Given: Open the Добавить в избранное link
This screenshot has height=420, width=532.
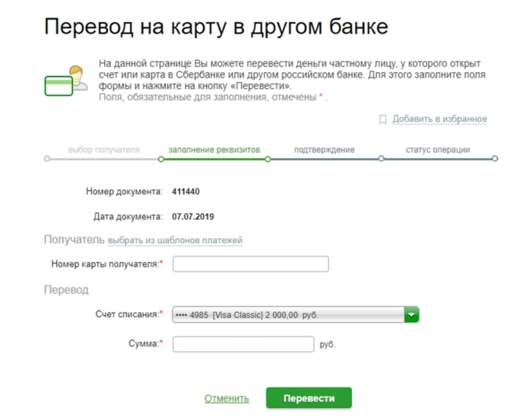Looking at the screenshot, I should tap(439, 119).
